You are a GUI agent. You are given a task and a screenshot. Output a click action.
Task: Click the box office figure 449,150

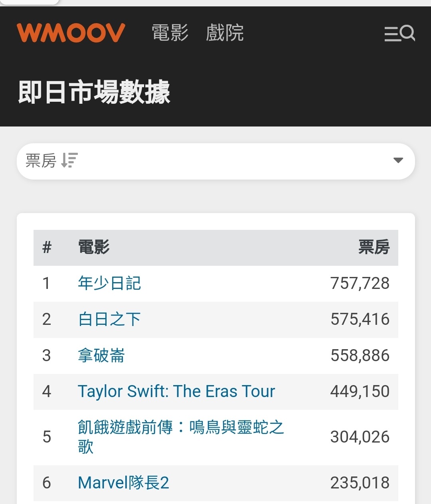pos(360,391)
